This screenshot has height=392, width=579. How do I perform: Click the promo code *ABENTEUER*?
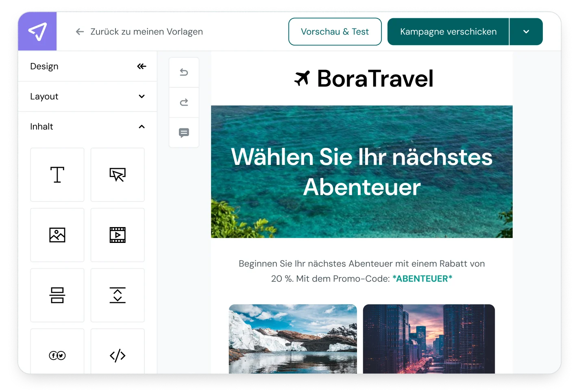pos(422,279)
